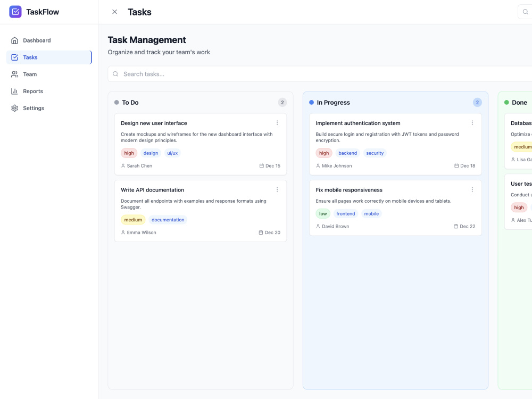Open options menu for Design new user interface
Image resolution: width=532 pixels, height=399 pixels.
point(277,123)
